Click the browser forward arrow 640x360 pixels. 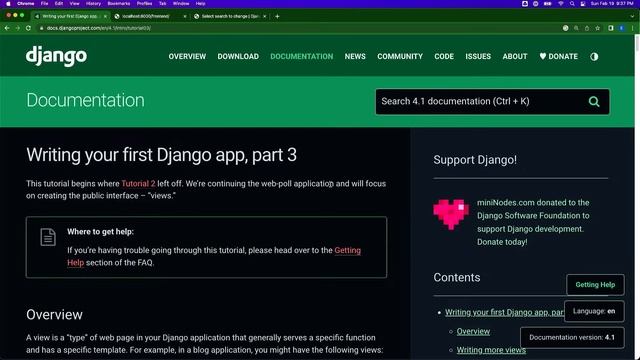(x=18, y=28)
